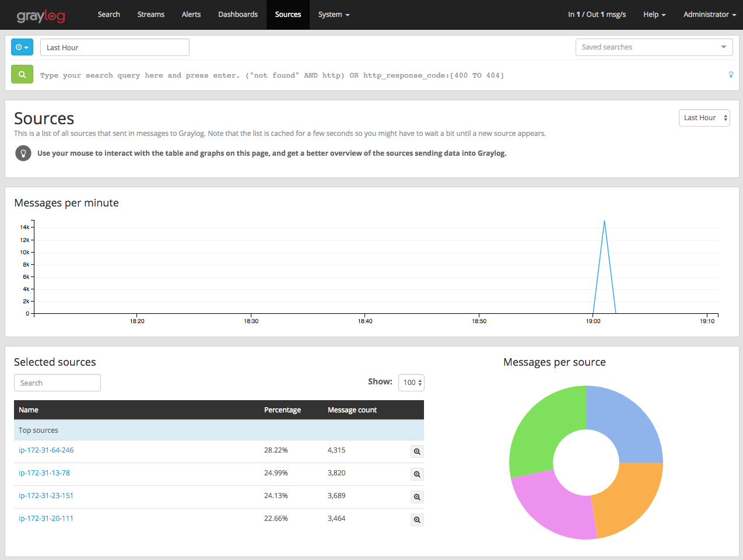Screen dimensions: 743x560
Task: Expand the System menu
Action: click(334, 15)
